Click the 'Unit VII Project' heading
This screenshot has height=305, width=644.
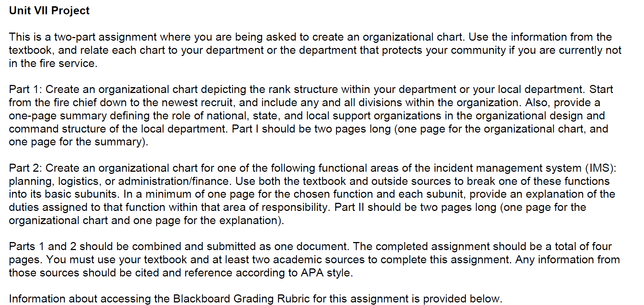tap(49, 11)
